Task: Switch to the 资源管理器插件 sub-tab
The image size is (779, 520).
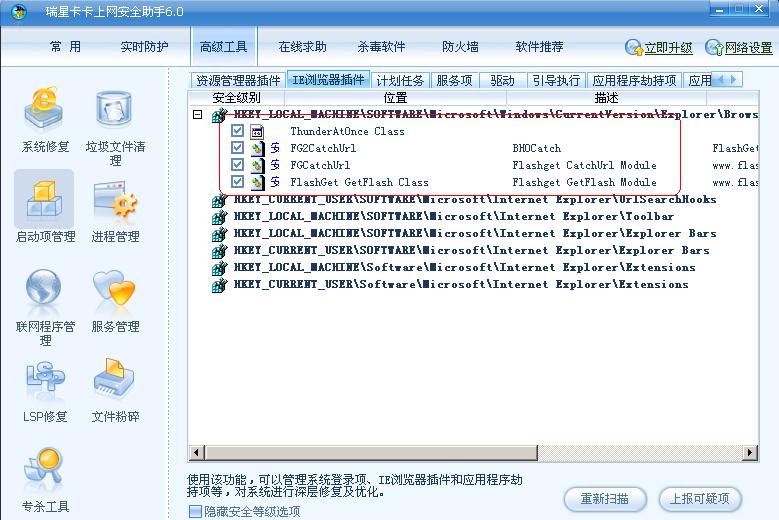Action: point(238,80)
